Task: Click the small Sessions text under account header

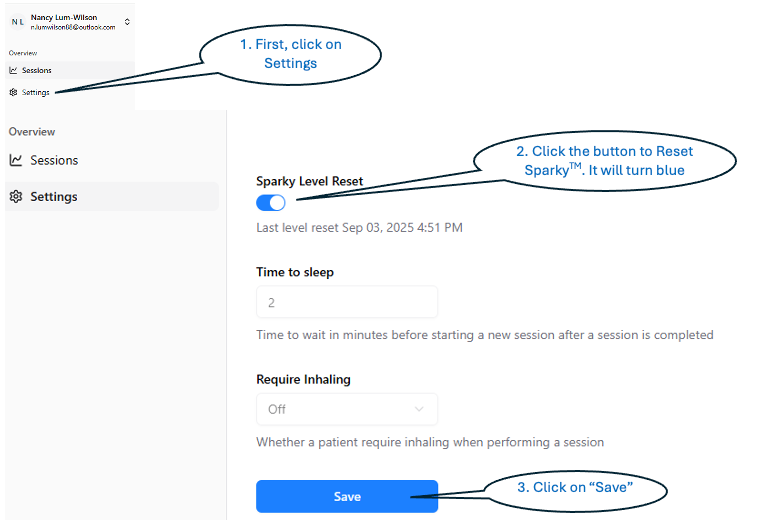Action: coord(37,71)
